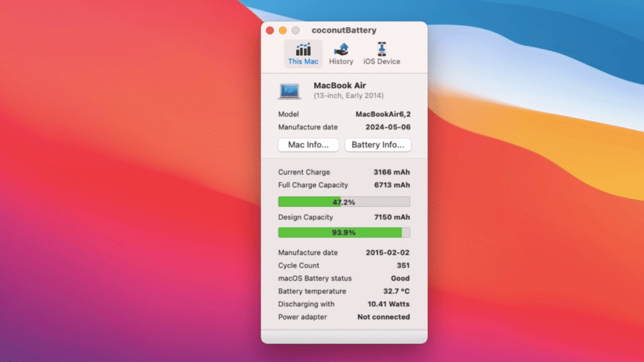
Task: Click the MacBook Air laptop image
Action: tap(289, 91)
